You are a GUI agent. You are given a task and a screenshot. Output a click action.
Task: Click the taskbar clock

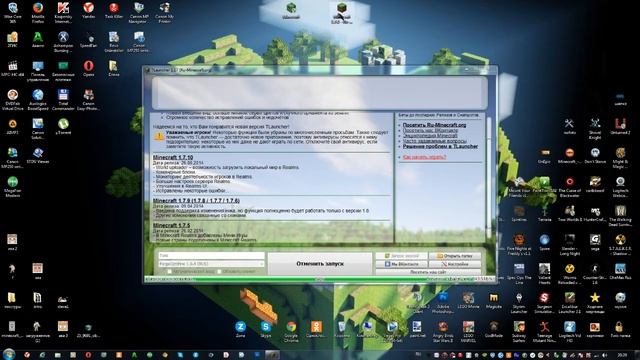coord(622,355)
